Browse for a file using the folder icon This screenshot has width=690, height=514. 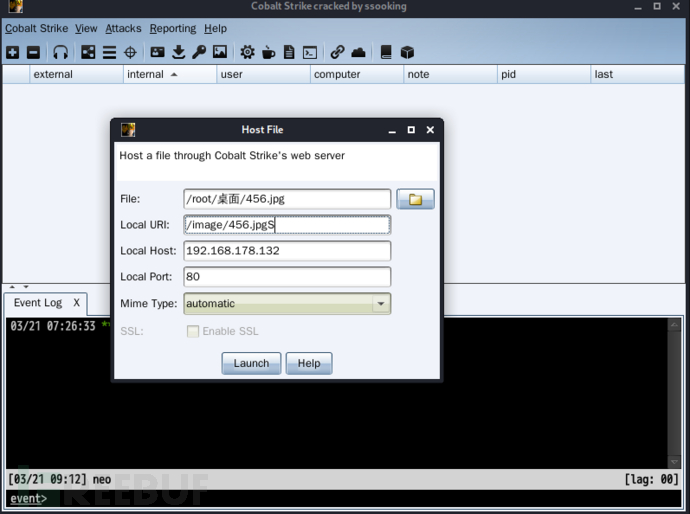point(415,199)
